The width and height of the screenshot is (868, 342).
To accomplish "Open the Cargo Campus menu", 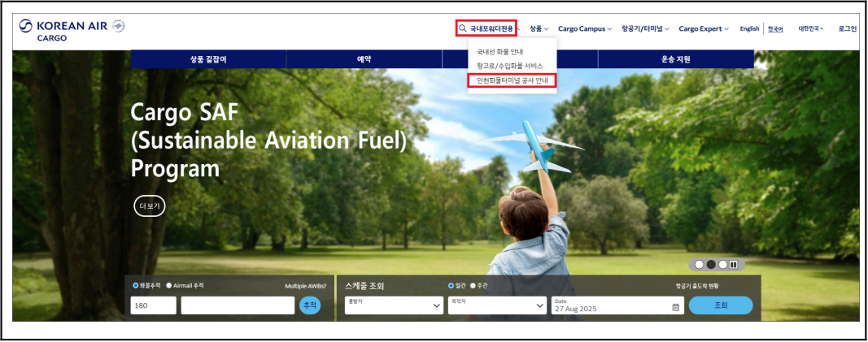I will coord(585,28).
